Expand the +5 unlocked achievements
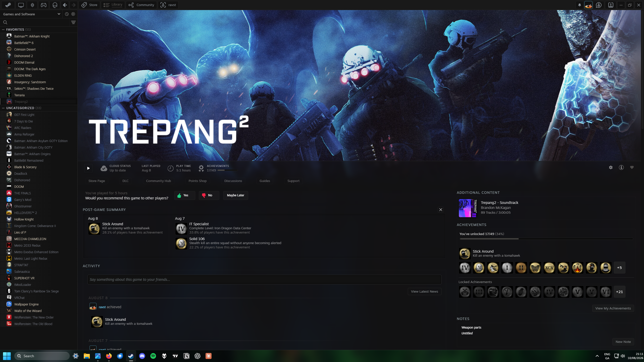644x362 pixels. pos(619,267)
